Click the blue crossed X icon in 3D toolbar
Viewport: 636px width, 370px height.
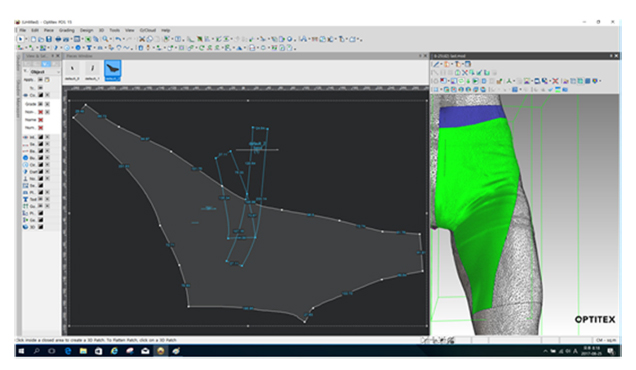[465, 73]
